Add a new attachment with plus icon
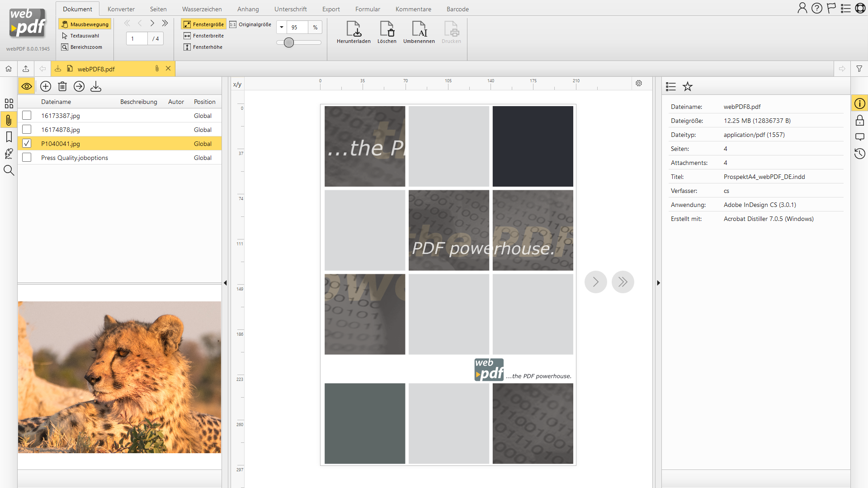Viewport: 868px width, 488px height. [x=46, y=86]
